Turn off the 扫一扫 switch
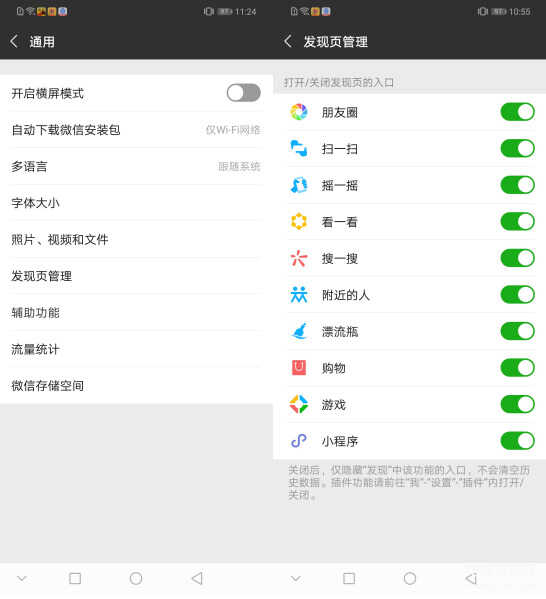The width and height of the screenshot is (546, 599). [517, 149]
